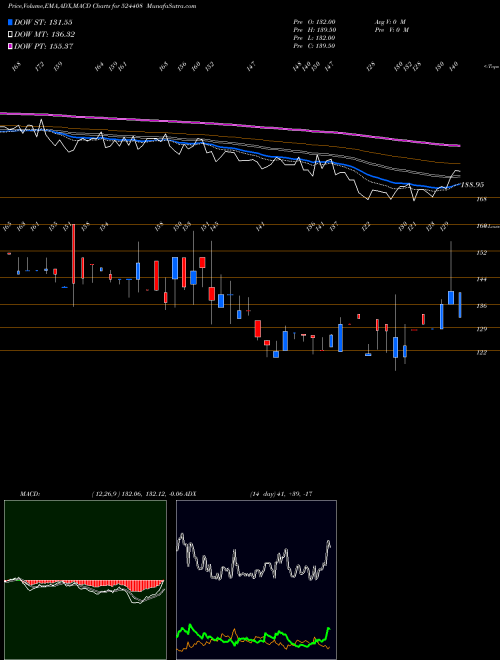
Task: Click the 144 price axis label
Action: pyautogui.click(x=482, y=279)
